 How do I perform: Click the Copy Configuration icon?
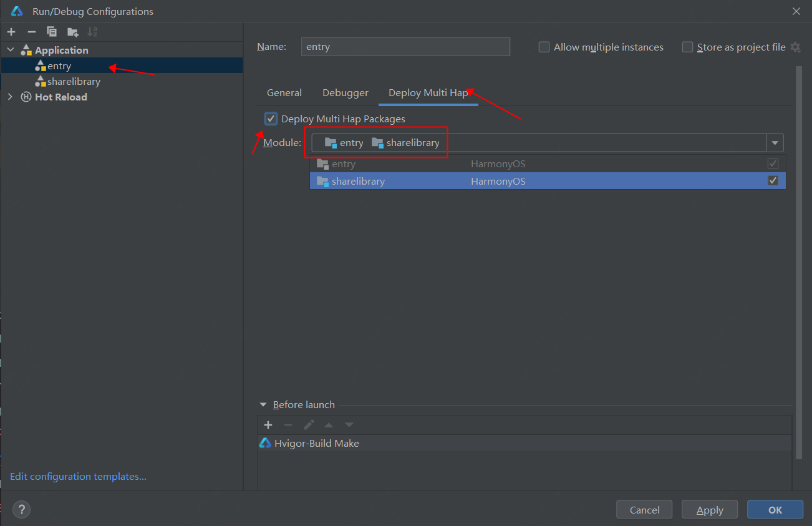point(52,32)
